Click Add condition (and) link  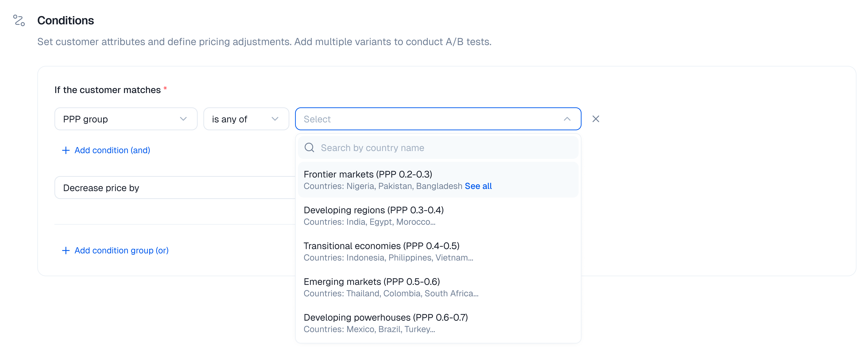point(112,150)
